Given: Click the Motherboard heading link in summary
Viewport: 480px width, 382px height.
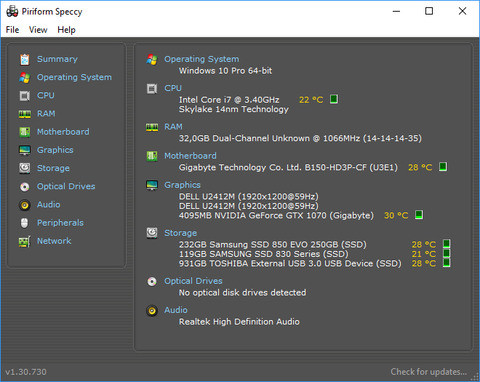Looking at the screenshot, I should click(190, 156).
